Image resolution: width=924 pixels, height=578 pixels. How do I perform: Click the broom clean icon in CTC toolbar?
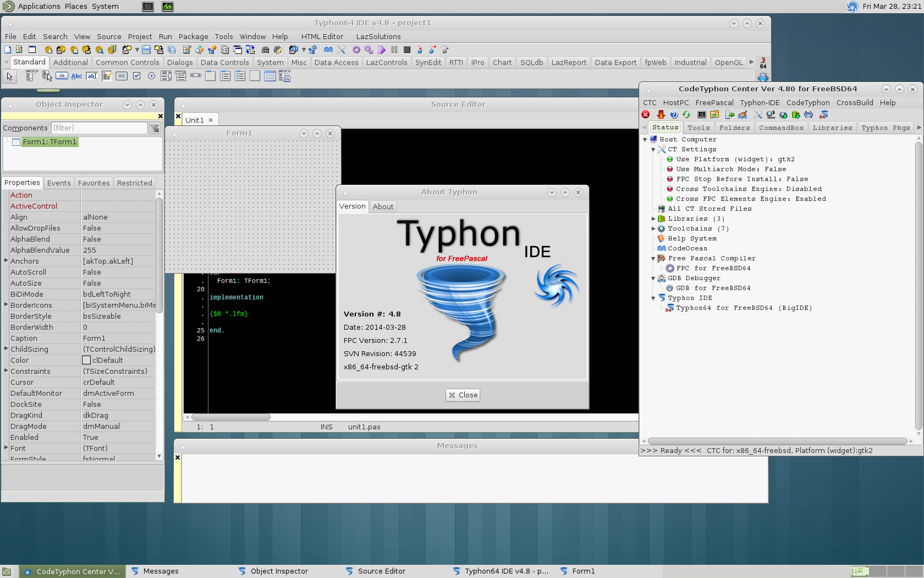[x=743, y=114]
